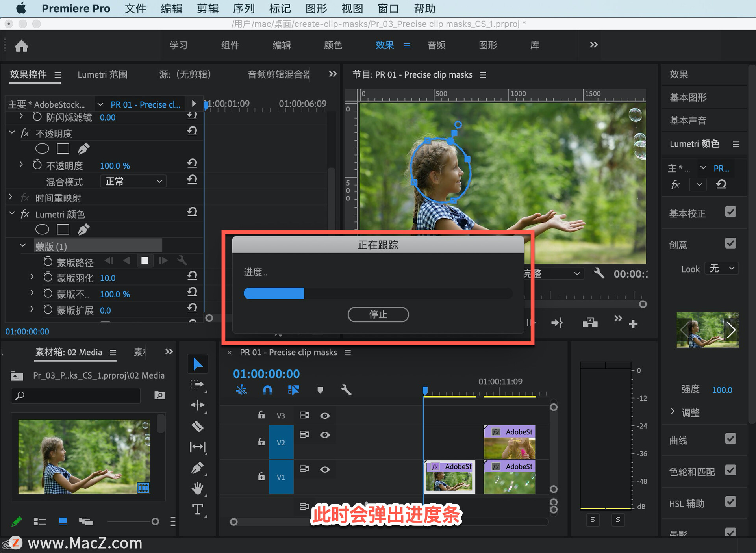
Task: Select the Type tool
Action: (198, 509)
